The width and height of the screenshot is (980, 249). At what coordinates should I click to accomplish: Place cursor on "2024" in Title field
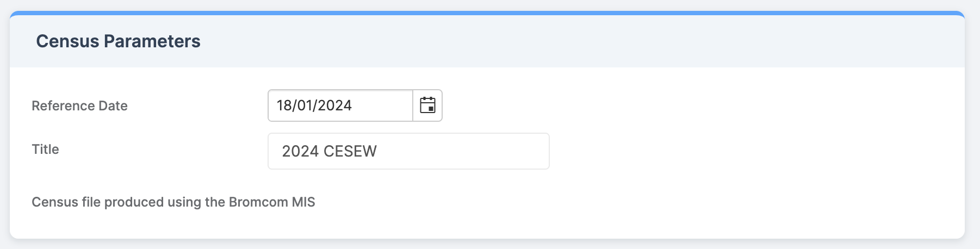(300, 151)
